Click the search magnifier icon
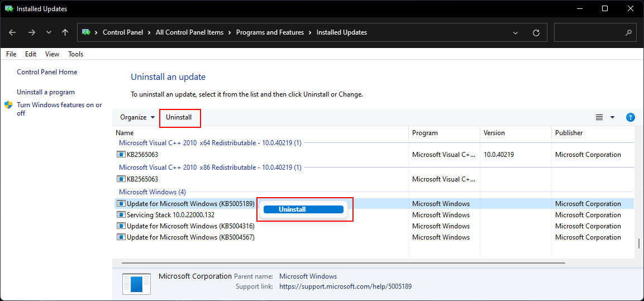 pos(628,32)
